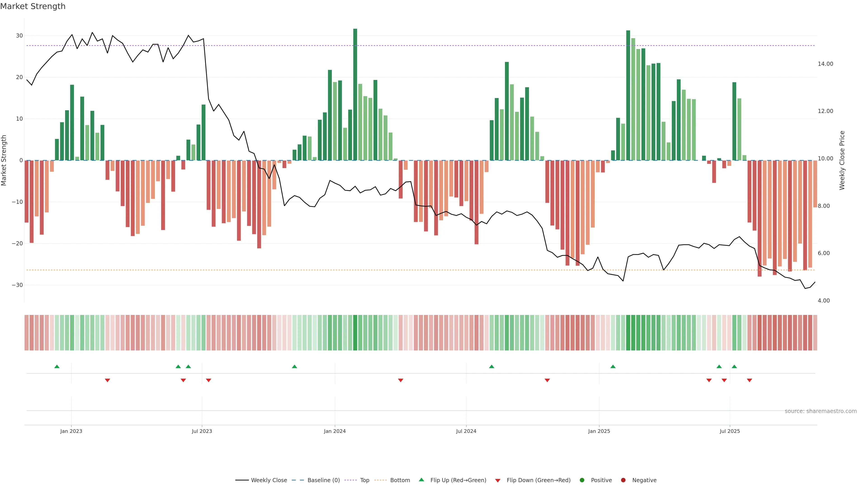
Task: Click the Weekly Close Price axis title
Action: [x=842, y=160]
